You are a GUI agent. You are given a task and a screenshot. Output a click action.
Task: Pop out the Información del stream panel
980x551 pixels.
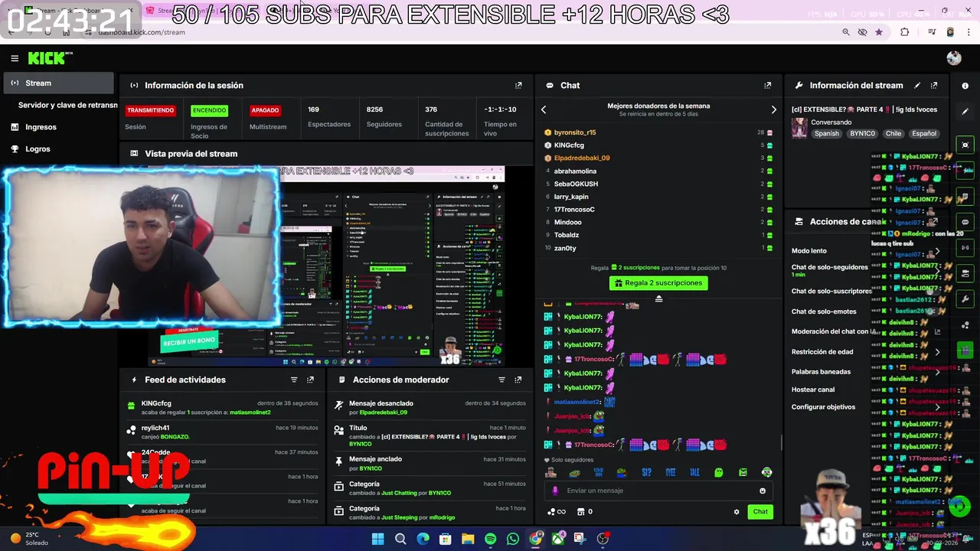tap(934, 86)
